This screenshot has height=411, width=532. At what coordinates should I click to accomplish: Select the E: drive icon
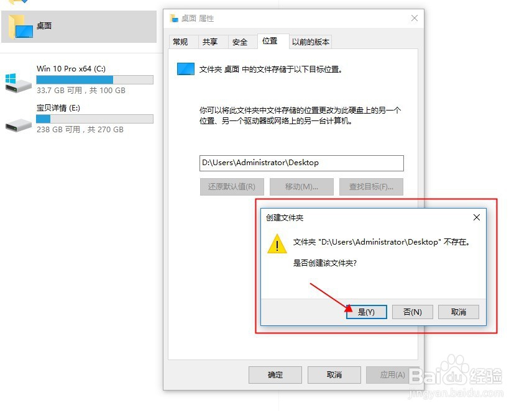(19, 125)
